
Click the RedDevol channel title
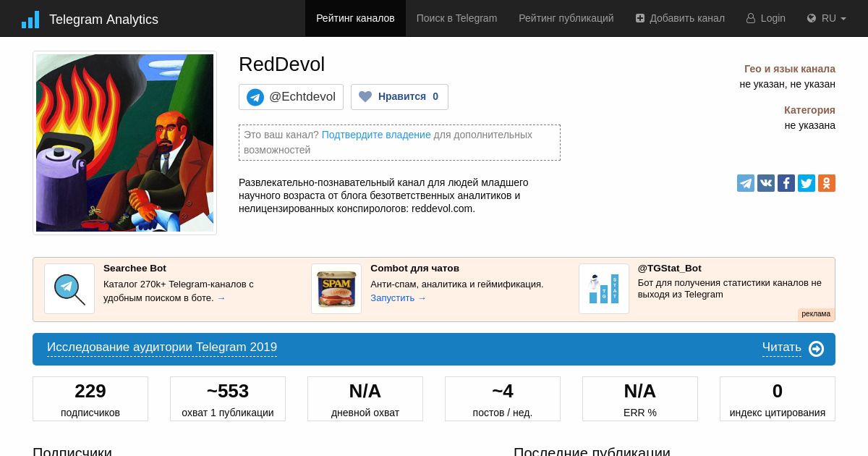282,64
